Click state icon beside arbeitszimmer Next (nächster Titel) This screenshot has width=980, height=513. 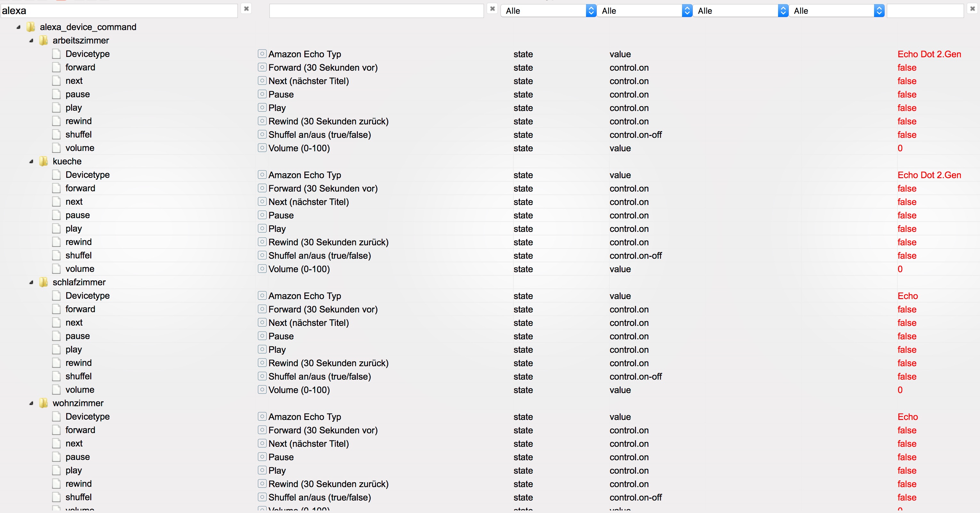[x=262, y=81]
